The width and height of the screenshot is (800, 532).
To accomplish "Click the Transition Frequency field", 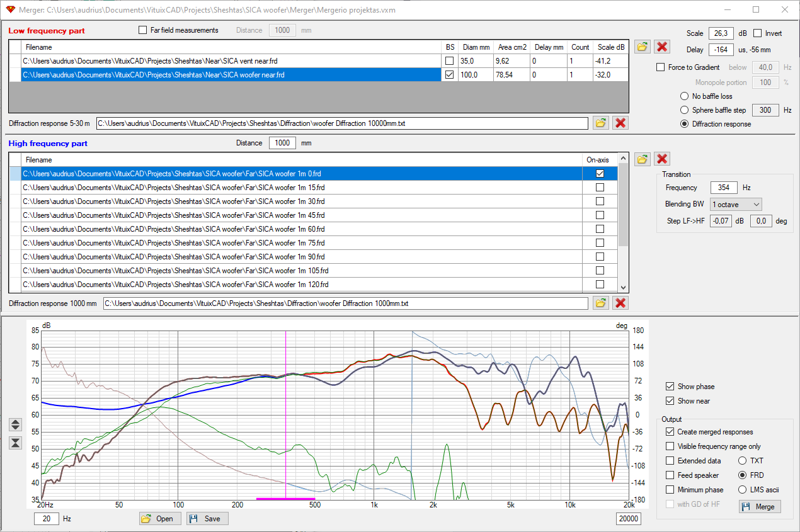I will coord(724,188).
